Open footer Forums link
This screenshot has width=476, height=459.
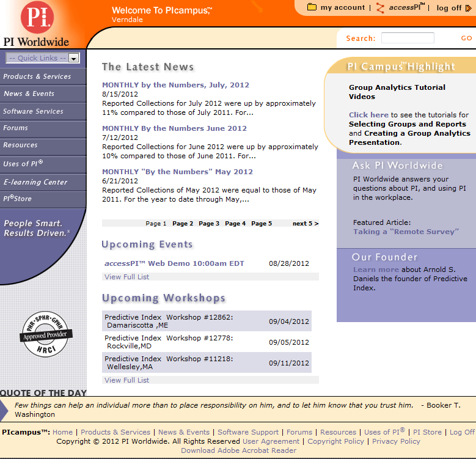(x=299, y=432)
